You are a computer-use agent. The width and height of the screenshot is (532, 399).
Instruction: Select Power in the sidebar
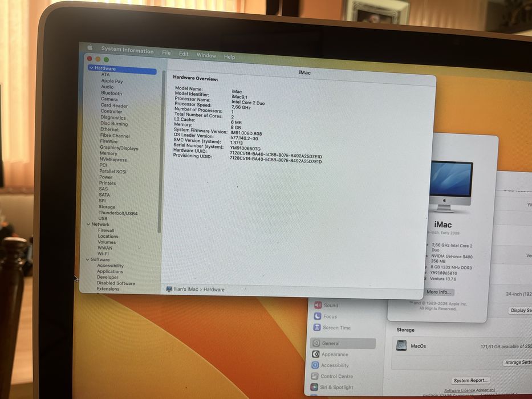[105, 177]
